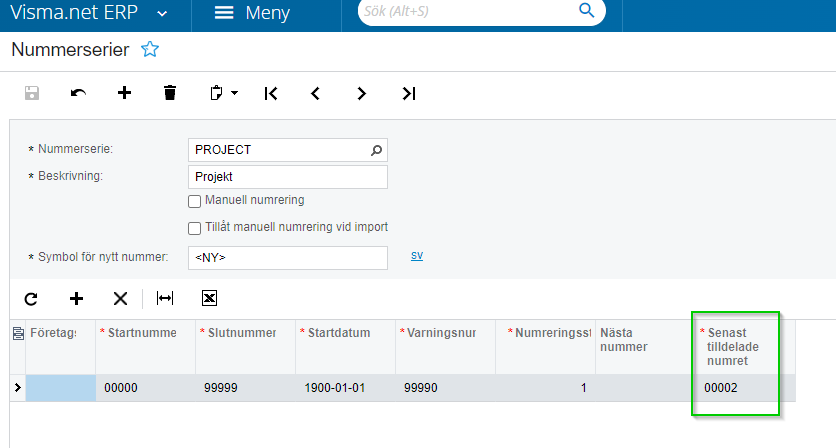
Task: Click the Nummerserier page title
Action: tap(70, 50)
